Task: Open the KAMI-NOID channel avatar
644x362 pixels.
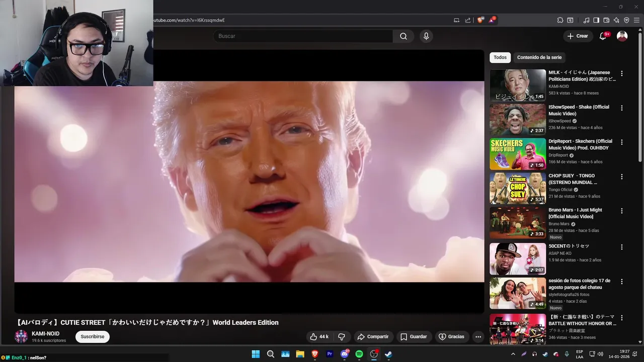Action: pos(21,337)
